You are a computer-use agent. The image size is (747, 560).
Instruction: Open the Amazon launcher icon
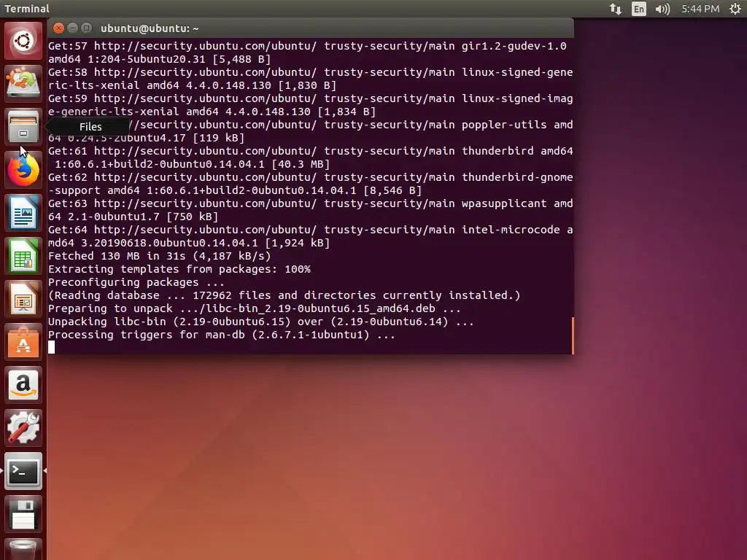23,385
